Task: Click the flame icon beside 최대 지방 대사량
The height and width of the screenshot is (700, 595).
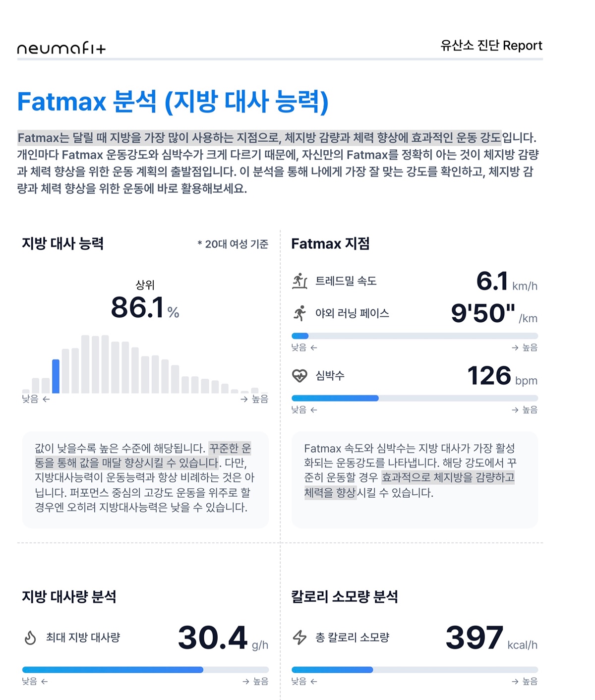Action: click(x=30, y=638)
